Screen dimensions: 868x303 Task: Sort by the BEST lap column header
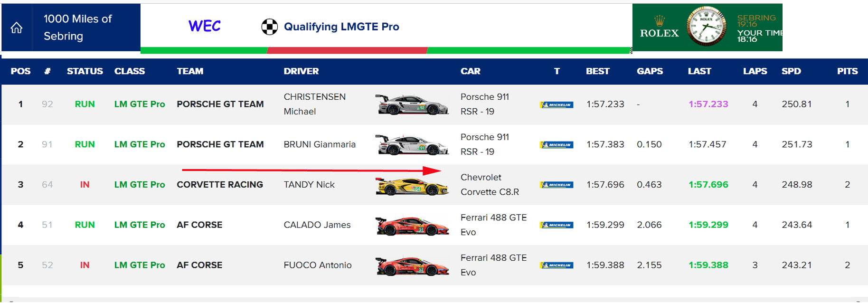pos(597,71)
